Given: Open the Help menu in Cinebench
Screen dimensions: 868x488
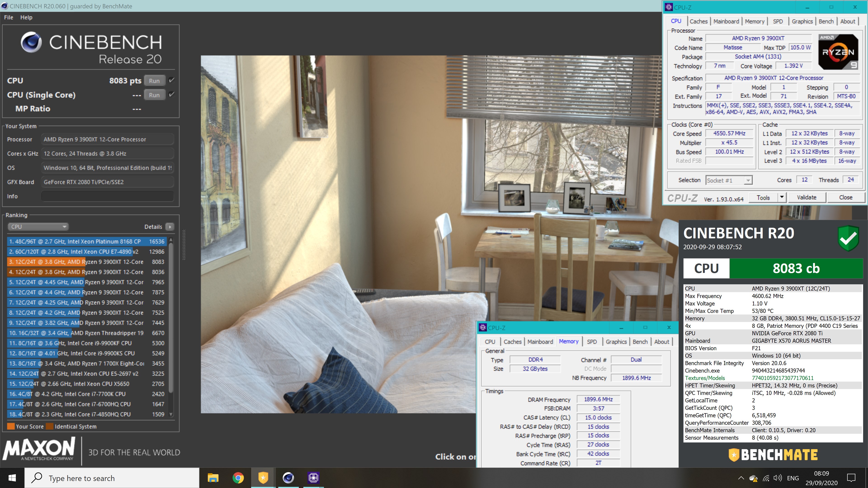Looking at the screenshot, I should click(26, 17).
